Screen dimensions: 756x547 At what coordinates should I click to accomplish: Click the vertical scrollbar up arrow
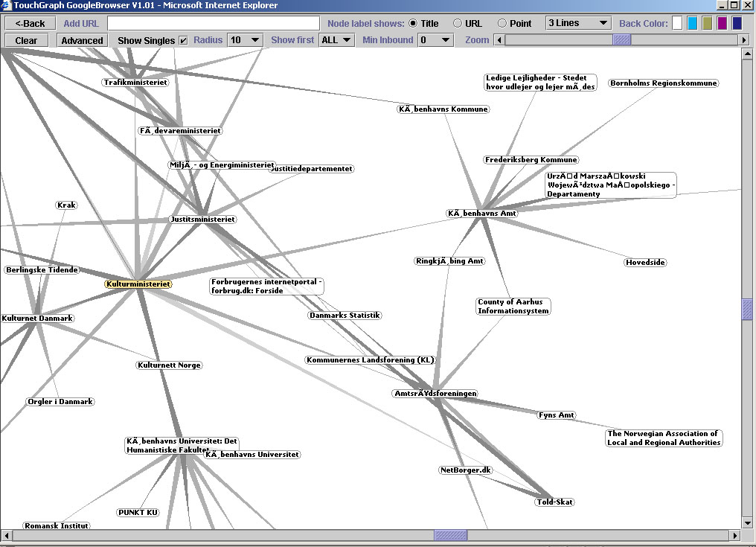coord(747,54)
